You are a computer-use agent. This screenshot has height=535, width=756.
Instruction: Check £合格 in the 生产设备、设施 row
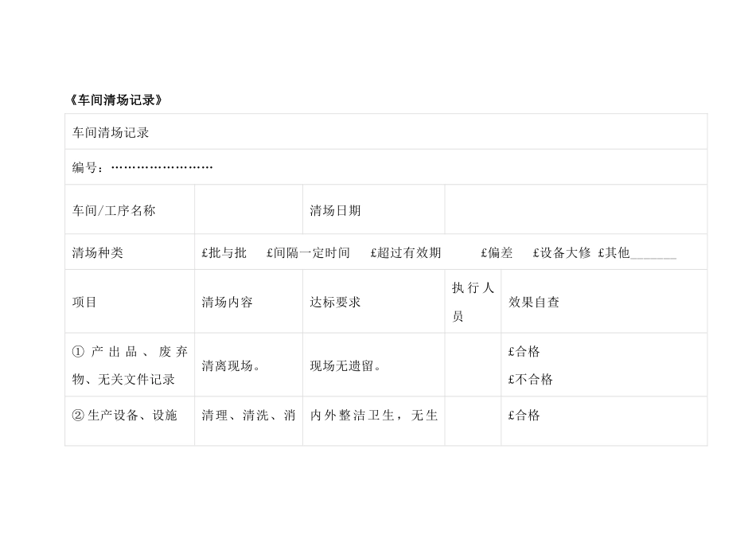tap(524, 415)
